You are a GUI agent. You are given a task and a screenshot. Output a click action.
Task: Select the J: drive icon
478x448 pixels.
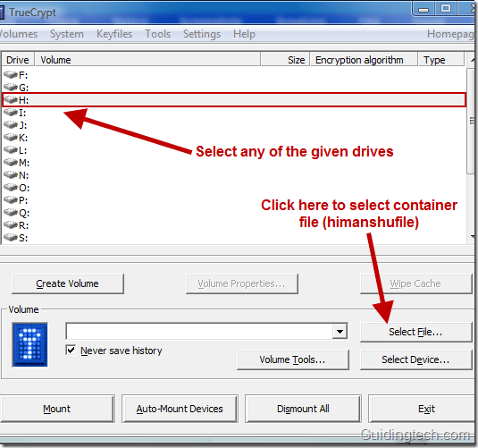coord(11,125)
